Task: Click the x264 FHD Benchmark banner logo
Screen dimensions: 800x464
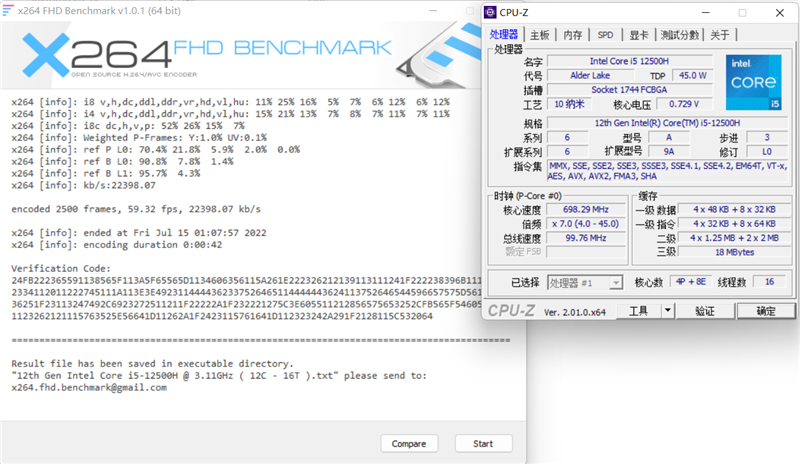Action: (207, 55)
